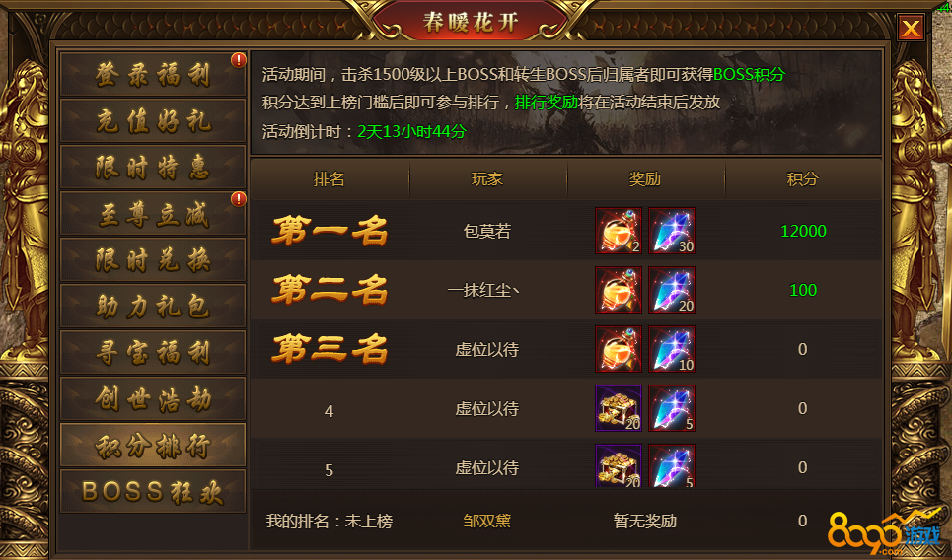
Task: Select the 创世浩劫 tab
Action: click(x=153, y=398)
